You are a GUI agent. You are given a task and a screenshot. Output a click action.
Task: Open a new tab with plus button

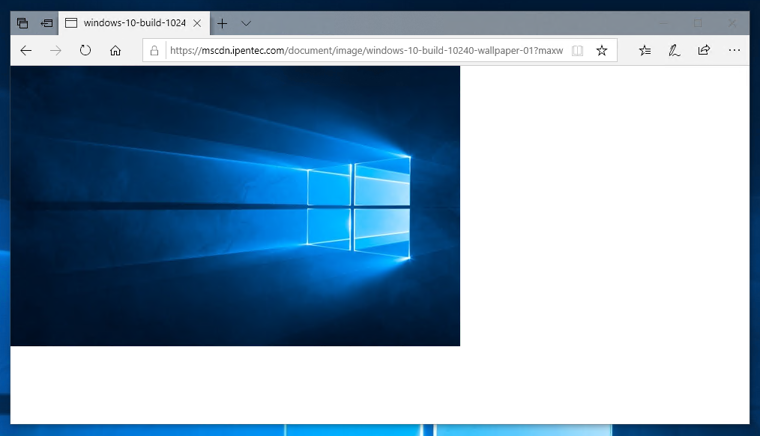point(222,23)
